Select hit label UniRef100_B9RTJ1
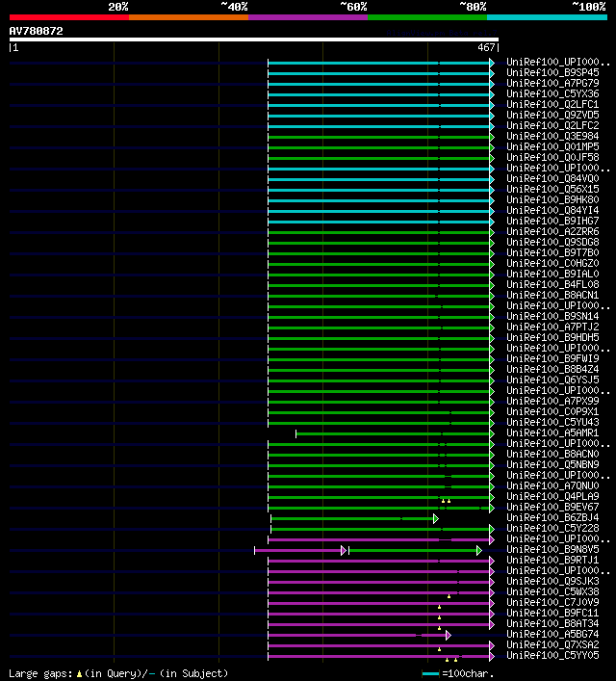The height and width of the screenshot is (681, 616). (552, 560)
